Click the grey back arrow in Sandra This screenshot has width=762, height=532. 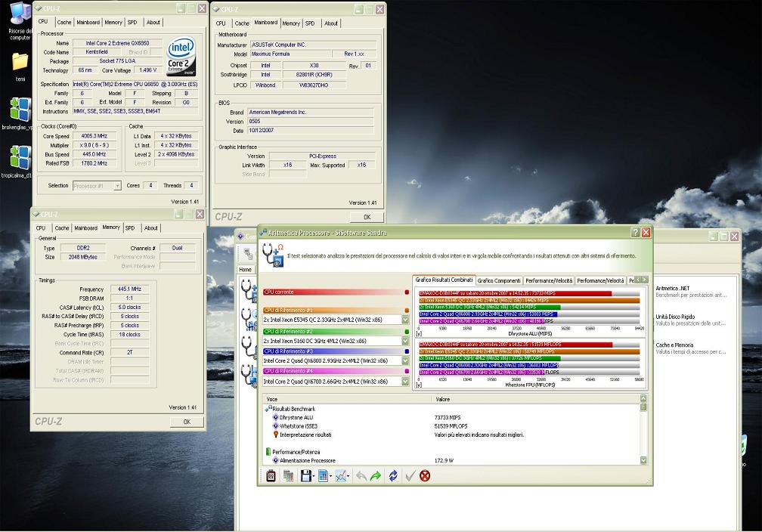click(x=361, y=476)
